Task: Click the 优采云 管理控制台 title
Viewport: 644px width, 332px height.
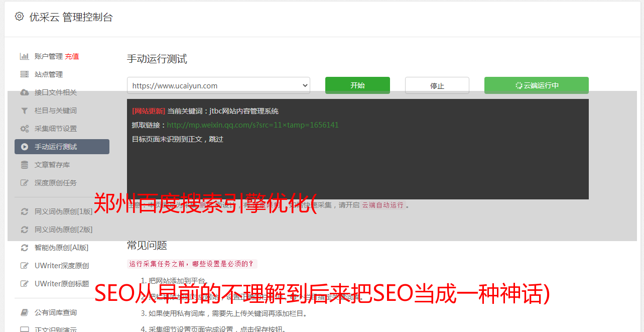Action: point(71,17)
